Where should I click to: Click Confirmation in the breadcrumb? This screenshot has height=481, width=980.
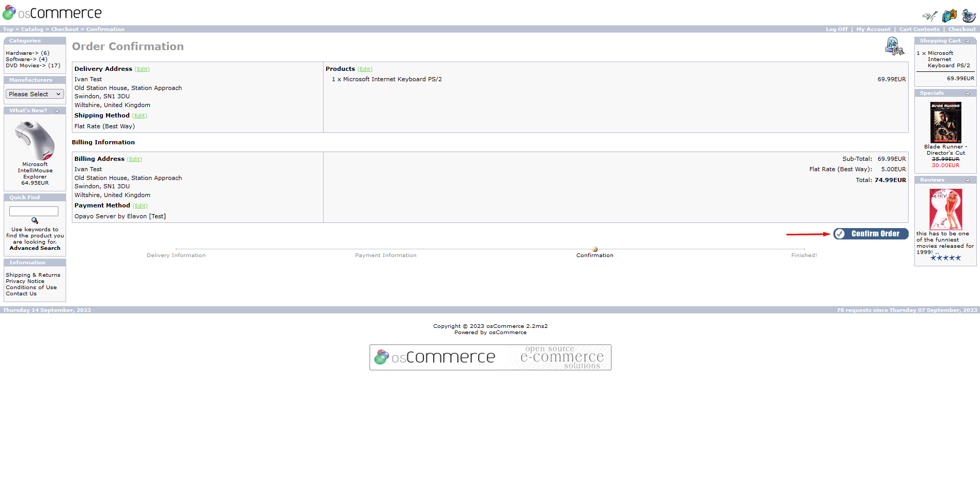pyautogui.click(x=105, y=29)
